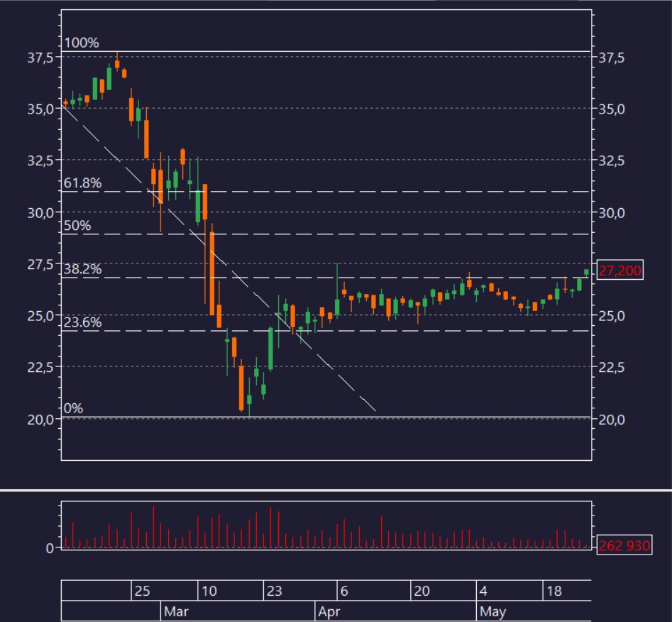Click the 37,5 label on right price axis
672x622 pixels.
pos(611,58)
